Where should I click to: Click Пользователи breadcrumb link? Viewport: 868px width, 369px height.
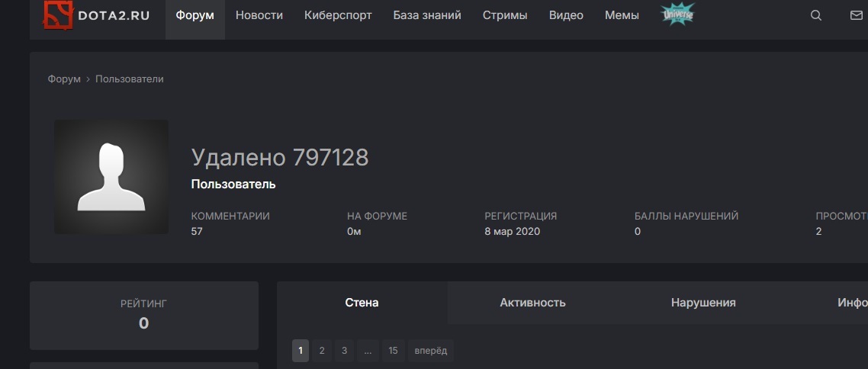(130, 79)
